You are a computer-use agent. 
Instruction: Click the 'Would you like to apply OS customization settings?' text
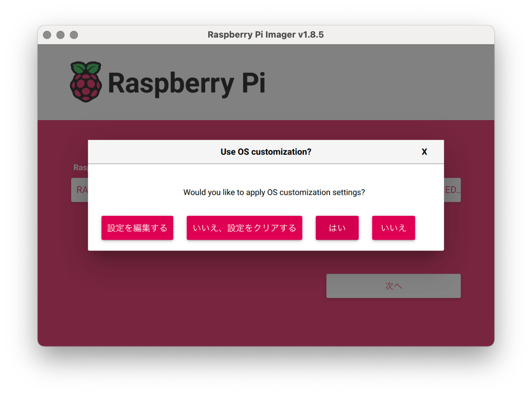(274, 192)
